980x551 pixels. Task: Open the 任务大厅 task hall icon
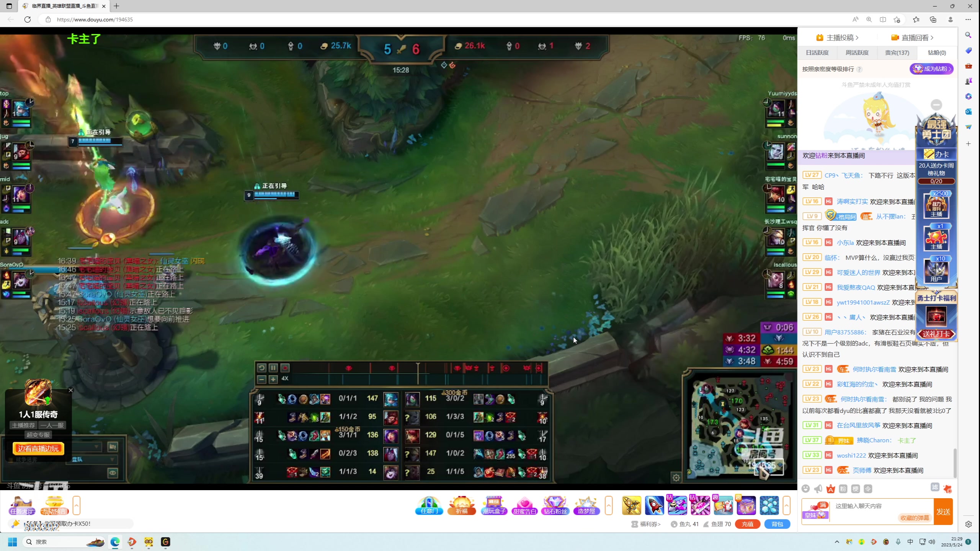click(22, 505)
